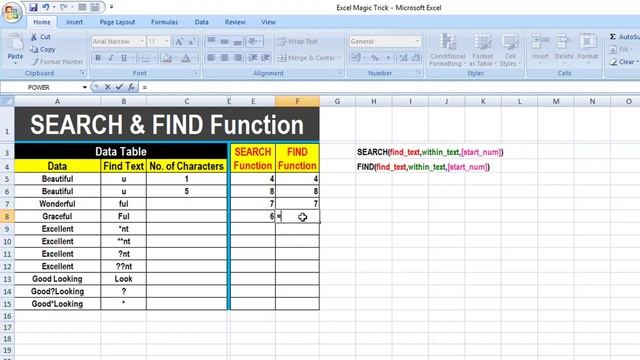640x360 pixels.
Task: Expand the Customize Quick Access Toolbar arrow
Action: [x=111, y=7]
